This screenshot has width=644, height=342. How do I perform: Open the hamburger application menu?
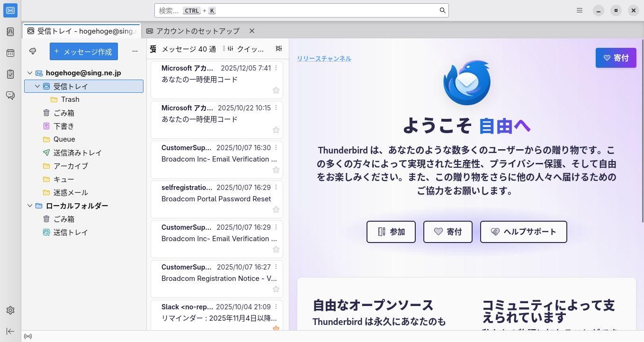click(x=580, y=10)
